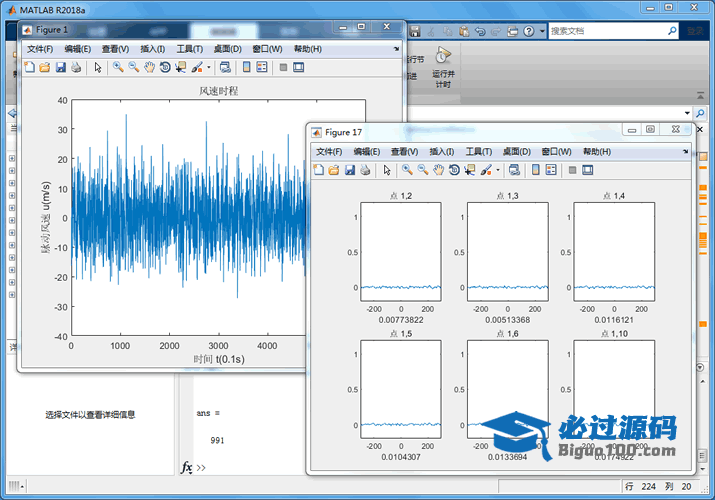
Task: Click MATLAB quick access Paste icon
Action: point(464,31)
